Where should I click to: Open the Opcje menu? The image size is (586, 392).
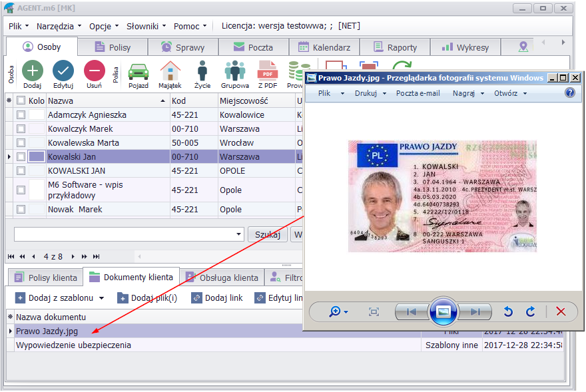click(103, 26)
